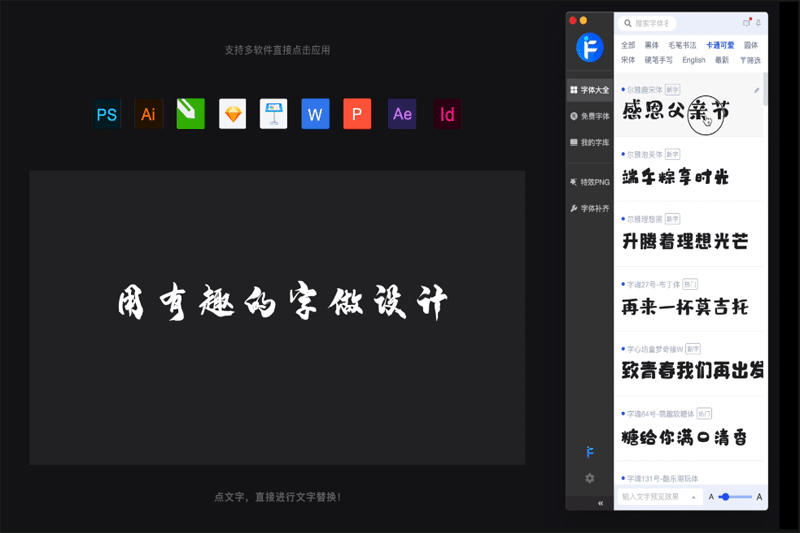The image size is (800, 533).
Task: Select the 最新 category tab
Action: click(x=722, y=60)
